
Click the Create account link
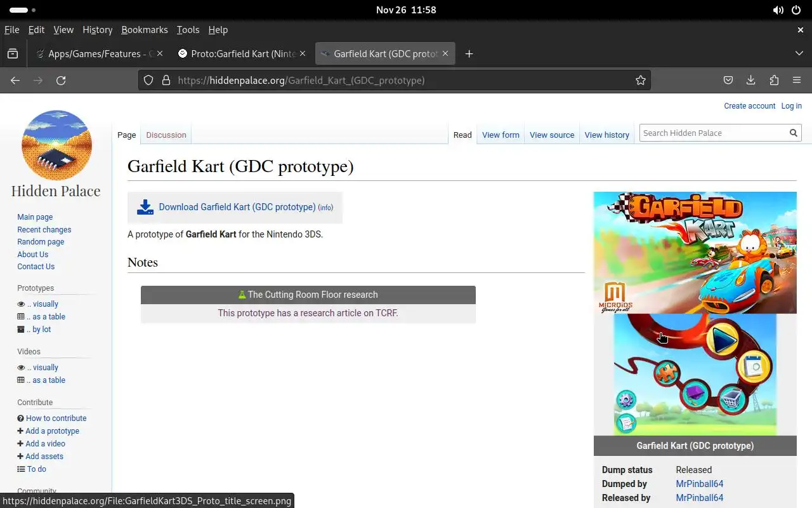click(x=750, y=106)
